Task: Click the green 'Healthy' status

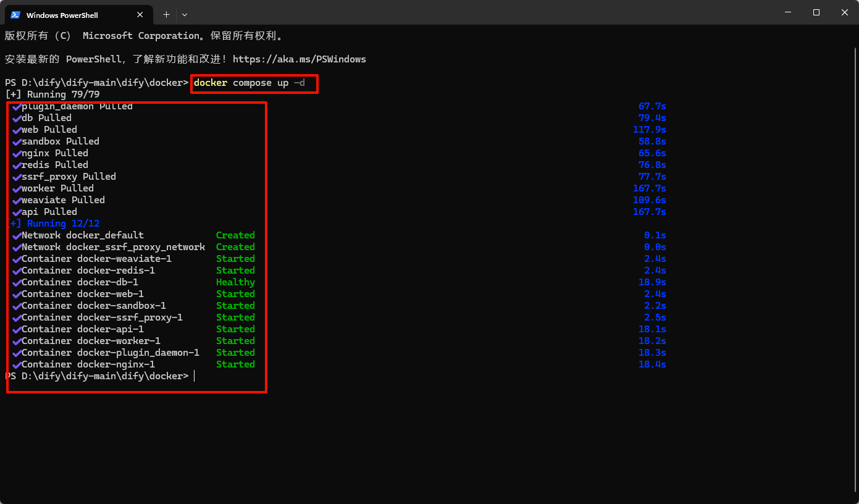Action: (235, 282)
